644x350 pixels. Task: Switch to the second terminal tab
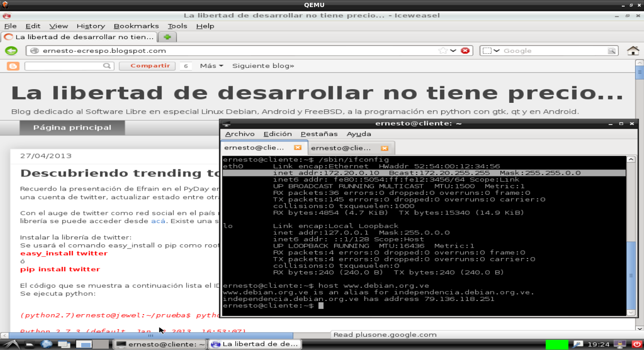[344, 148]
